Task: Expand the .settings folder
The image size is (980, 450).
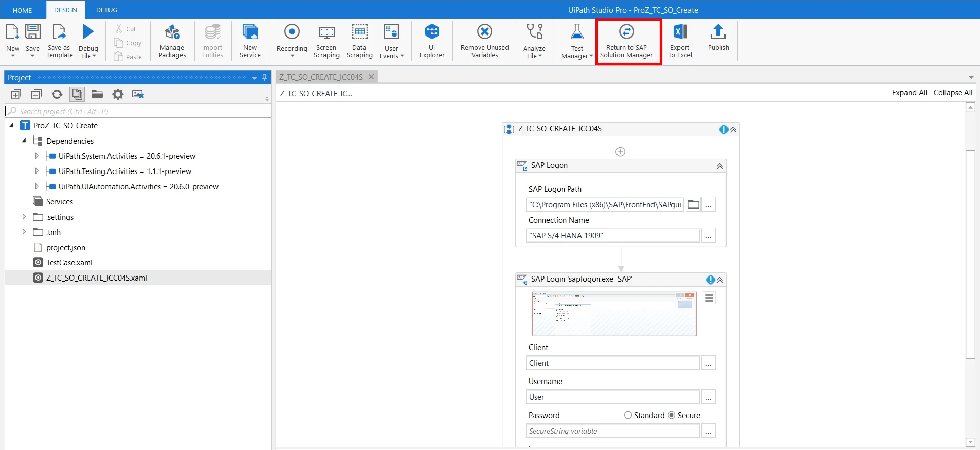Action: [x=24, y=217]
